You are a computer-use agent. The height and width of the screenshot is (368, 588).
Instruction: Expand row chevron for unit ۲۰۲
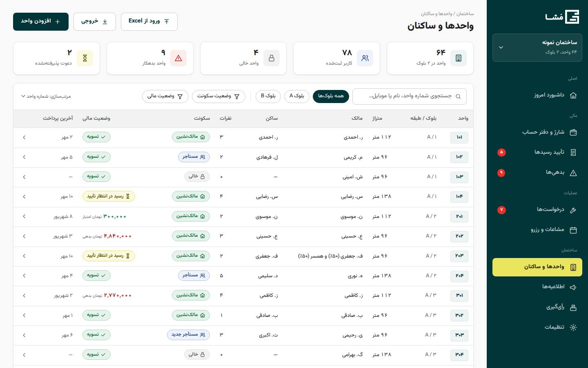pyautogui.click(x=24, y=236)
